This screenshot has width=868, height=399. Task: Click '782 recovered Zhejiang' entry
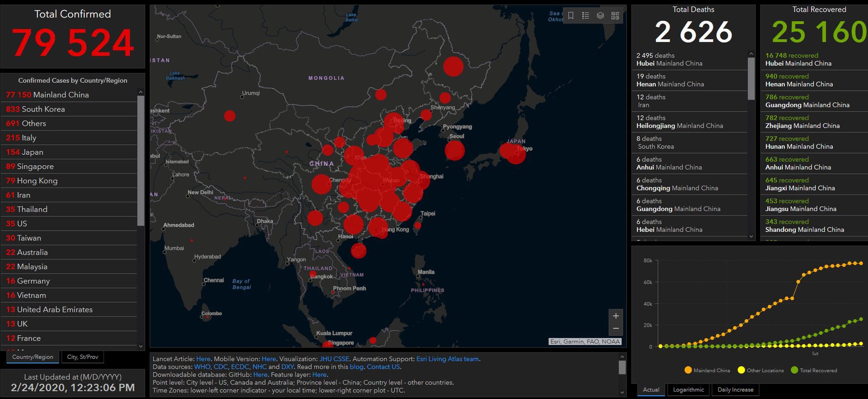814,122
